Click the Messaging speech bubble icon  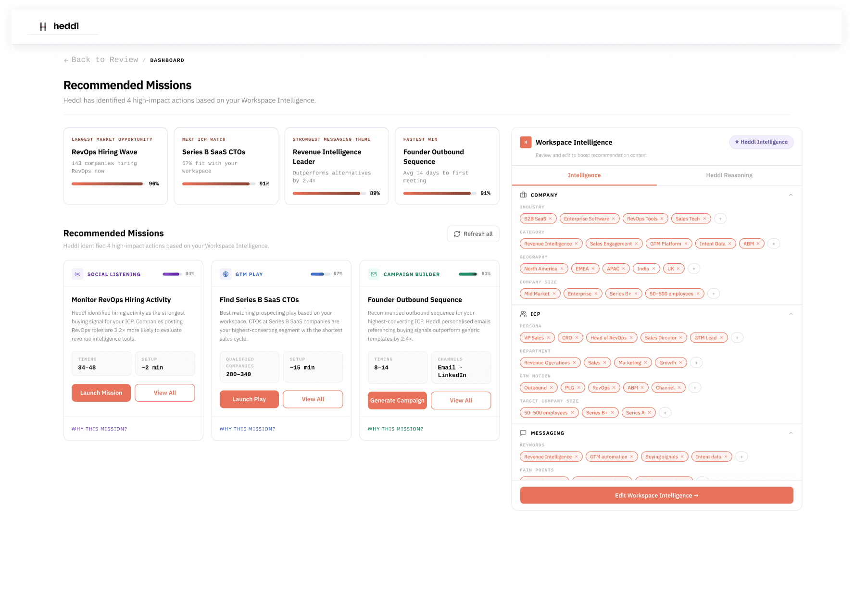(x=523, y=433)
